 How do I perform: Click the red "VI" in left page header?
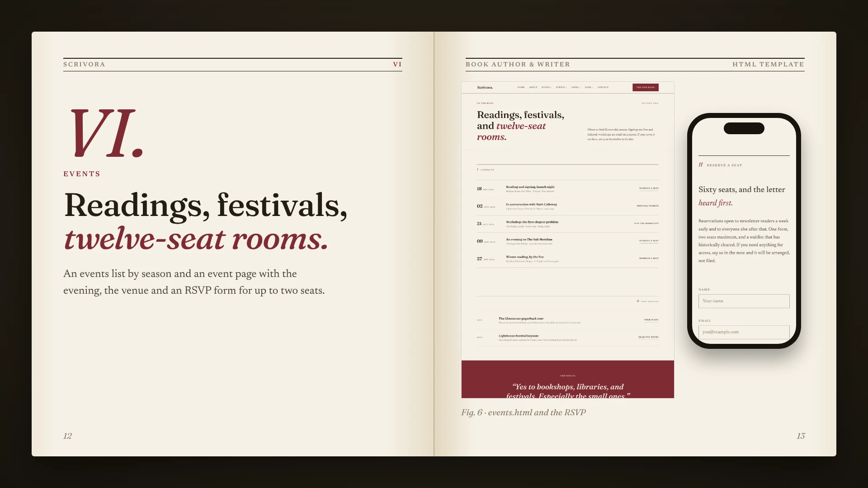pyautogui.click(x=397, y=64)
